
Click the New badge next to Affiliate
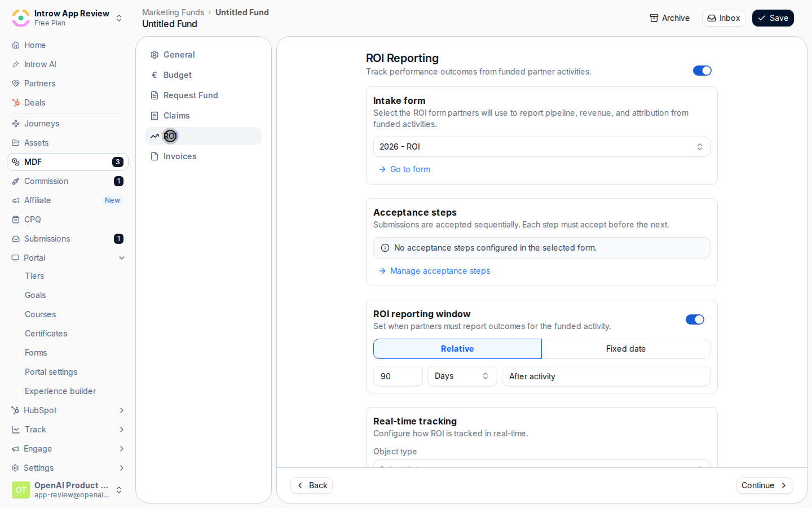tap(112, 200)
